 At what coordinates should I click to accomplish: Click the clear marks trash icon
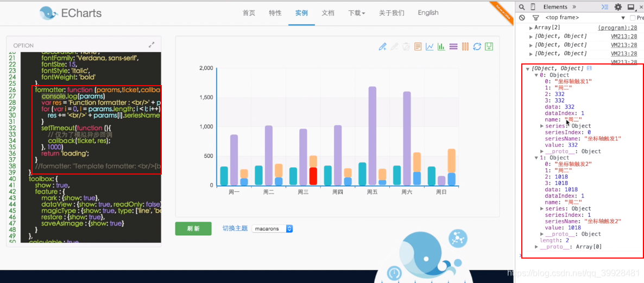point(406,46)
